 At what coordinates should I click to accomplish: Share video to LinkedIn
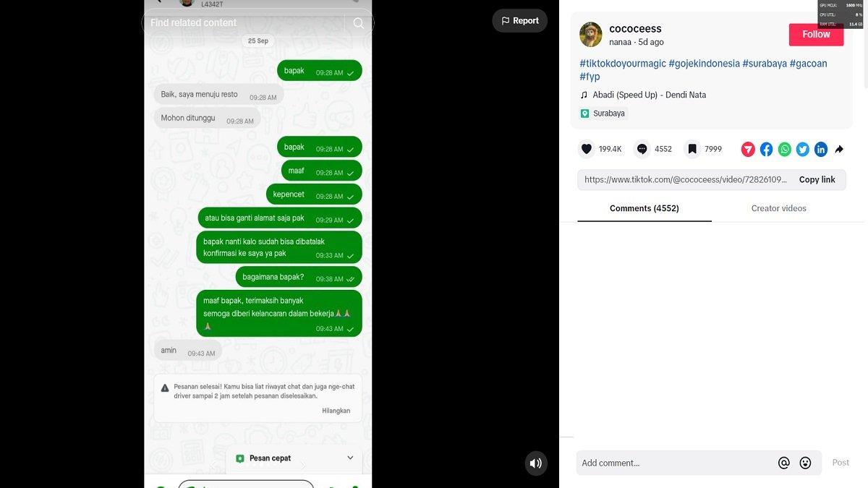[821, 150]
